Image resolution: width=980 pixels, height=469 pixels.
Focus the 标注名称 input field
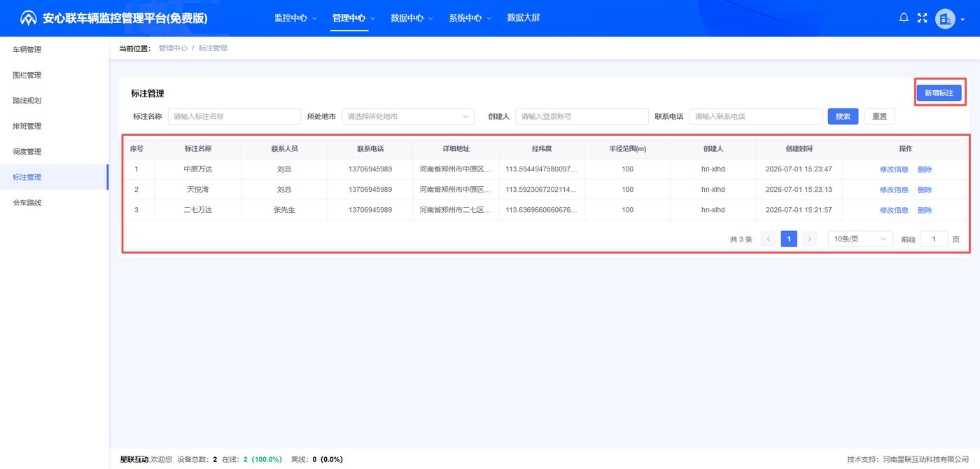[234, 116]
